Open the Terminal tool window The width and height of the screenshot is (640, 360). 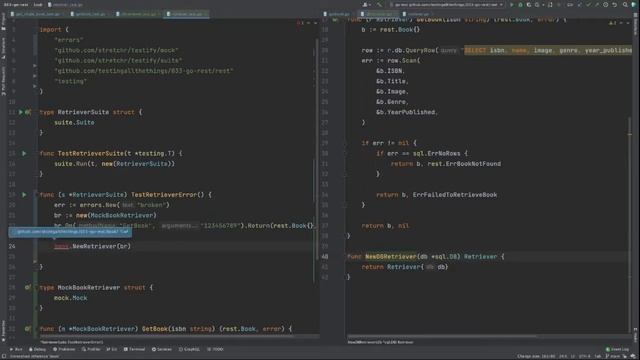pos(134,349)
